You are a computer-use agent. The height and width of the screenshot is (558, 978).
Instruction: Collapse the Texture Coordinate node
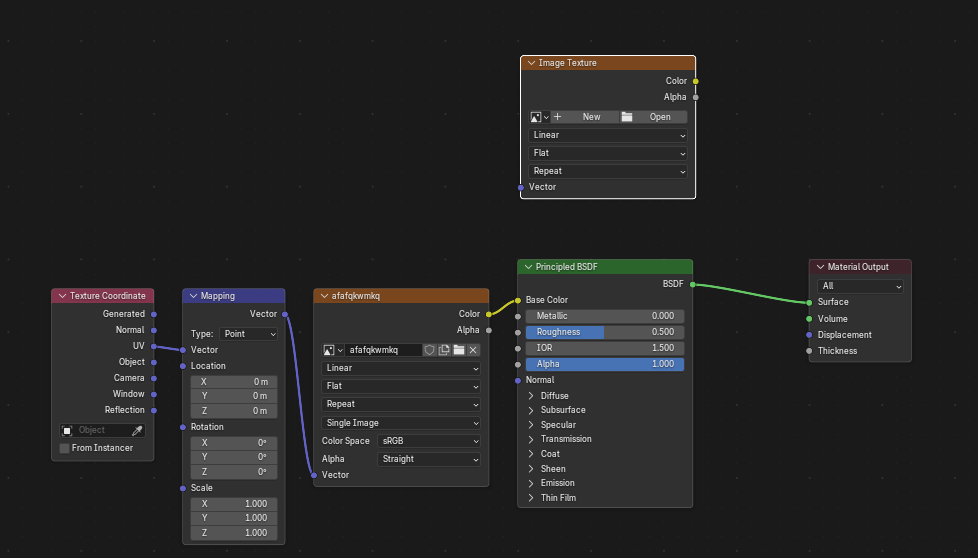(62, 296)
